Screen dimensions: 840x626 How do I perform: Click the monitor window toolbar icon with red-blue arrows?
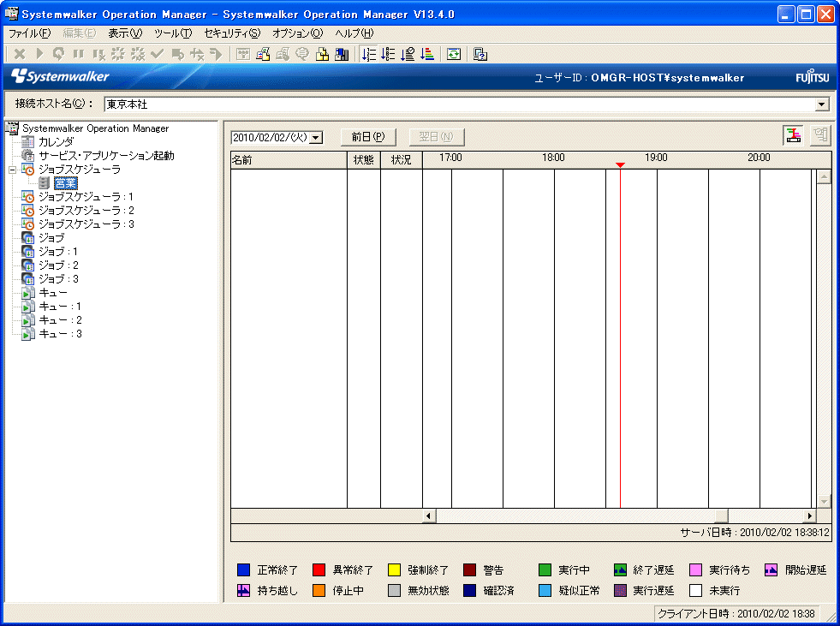click(263, 54)
